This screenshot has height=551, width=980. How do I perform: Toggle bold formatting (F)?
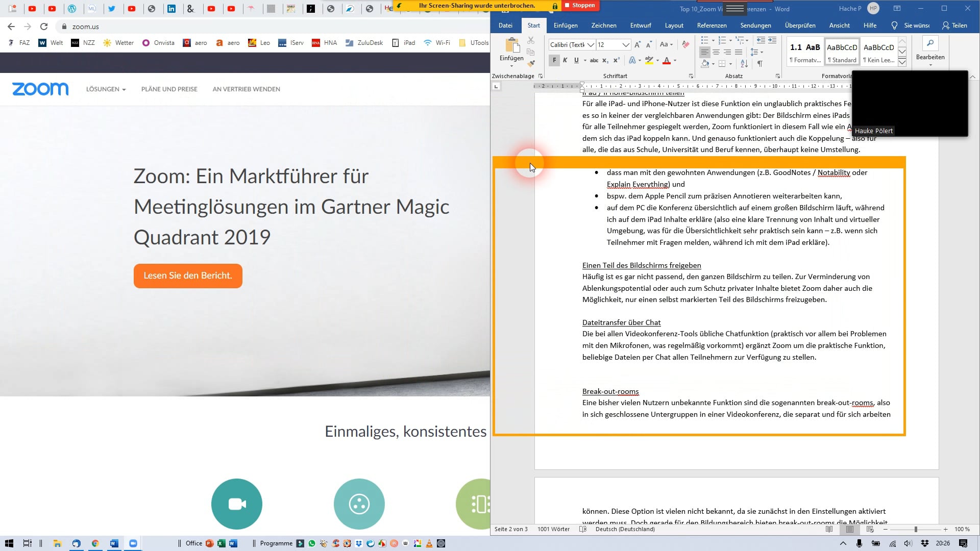(554, 60)
